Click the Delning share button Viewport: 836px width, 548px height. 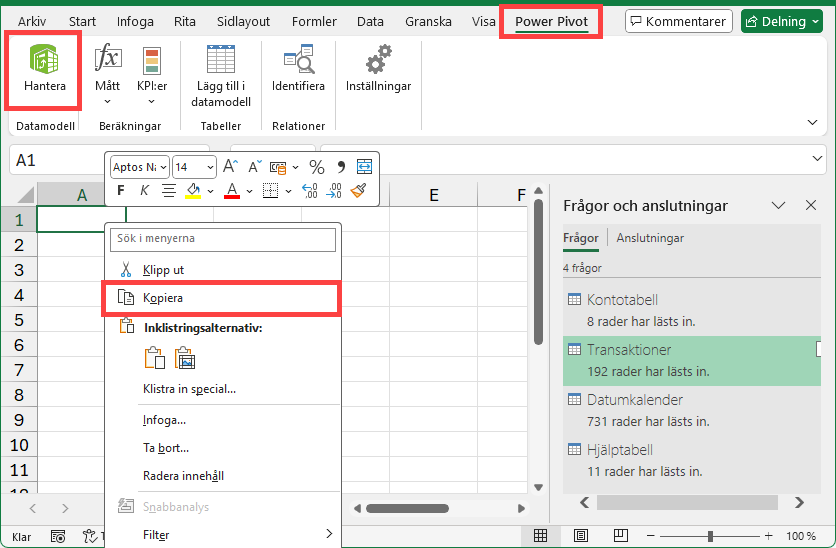pyautogui.click(x=782, y=21)
